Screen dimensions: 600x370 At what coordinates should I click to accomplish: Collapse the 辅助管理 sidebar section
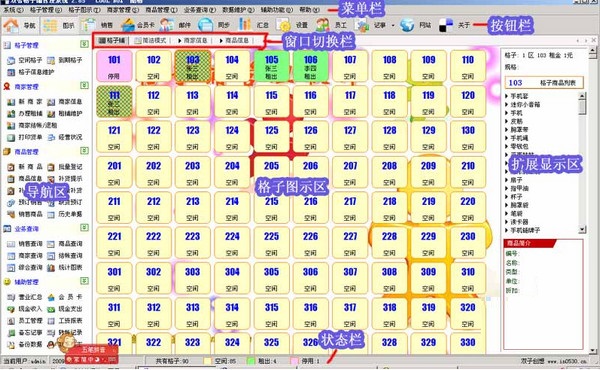click(84, 281)
